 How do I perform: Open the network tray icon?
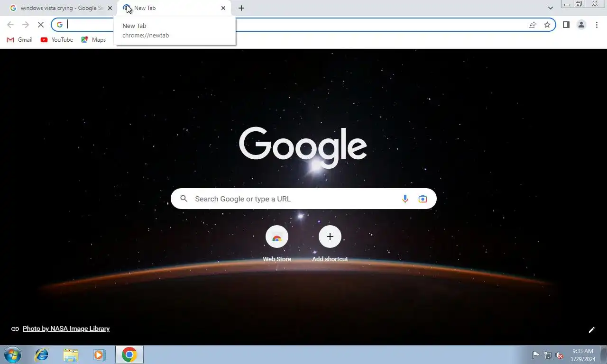tap(548, 355)
